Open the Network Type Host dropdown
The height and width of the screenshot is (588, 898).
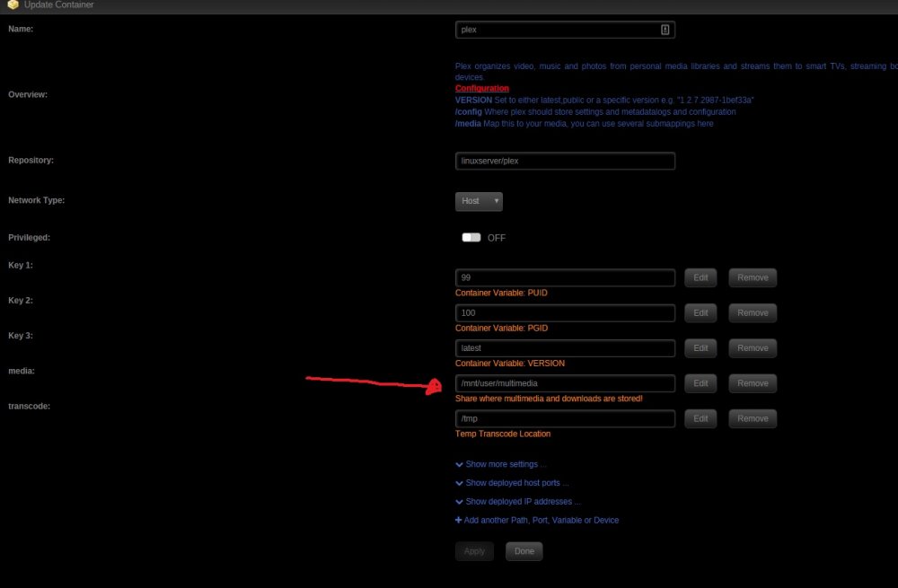click(479, 201)
